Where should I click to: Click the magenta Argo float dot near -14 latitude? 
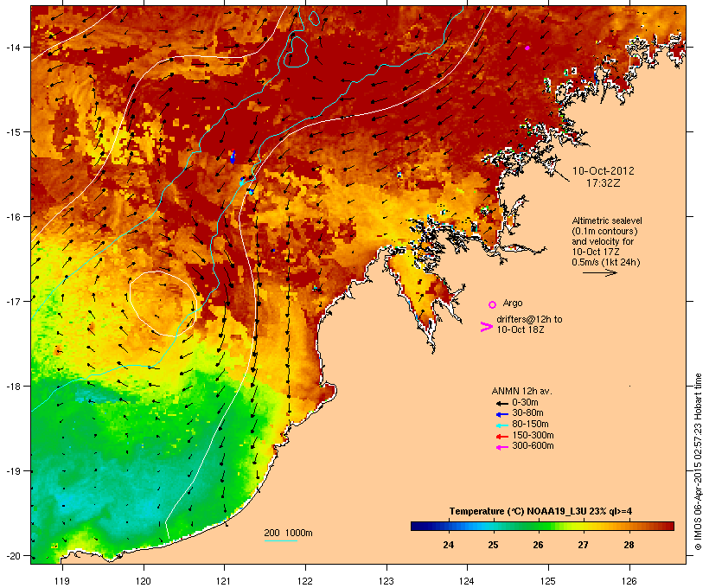[527, 48]
